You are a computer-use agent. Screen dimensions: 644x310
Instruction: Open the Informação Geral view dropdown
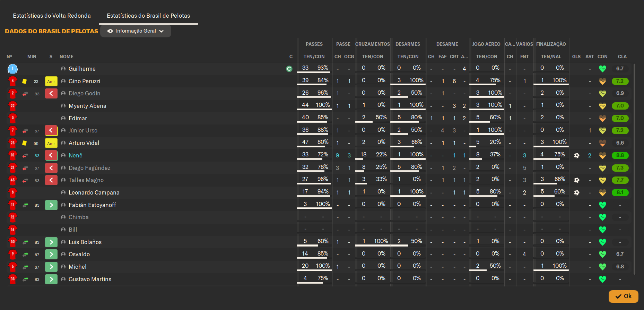136,31
